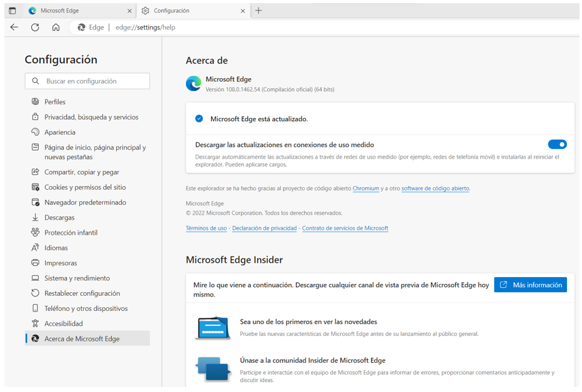Screen dimensions: 582x392
Task: Click the search magnifier icon in settings
Action: tap(35, 81)
